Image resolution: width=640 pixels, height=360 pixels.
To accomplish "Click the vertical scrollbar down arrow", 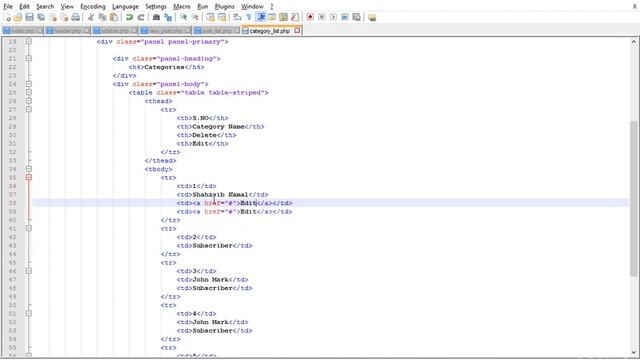I will (633, 353).
